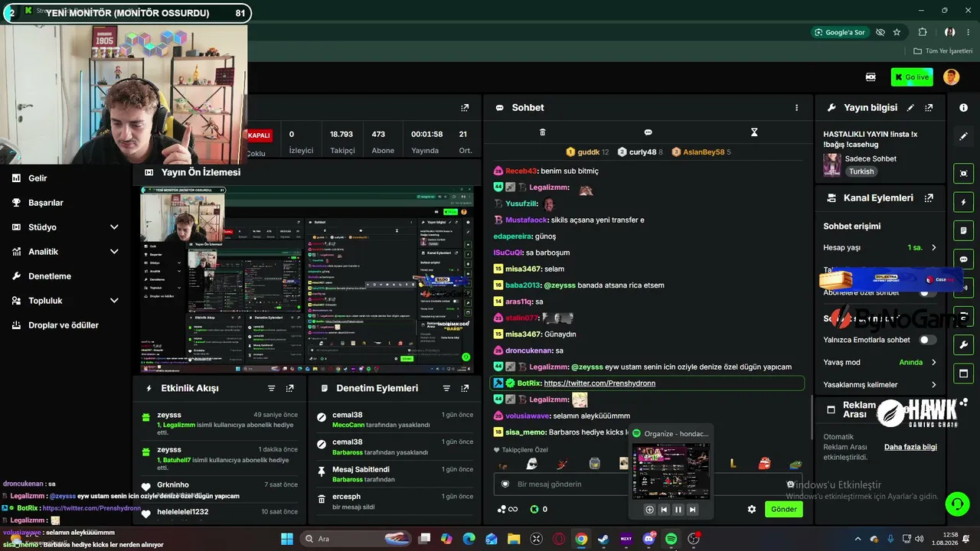Expand the Analitik sidebar section

coord(114,252)
